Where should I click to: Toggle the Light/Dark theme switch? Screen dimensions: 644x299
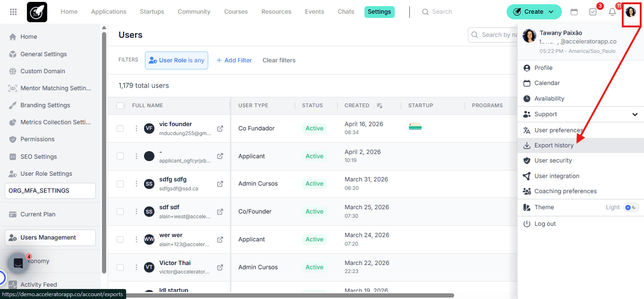(631, 207)
